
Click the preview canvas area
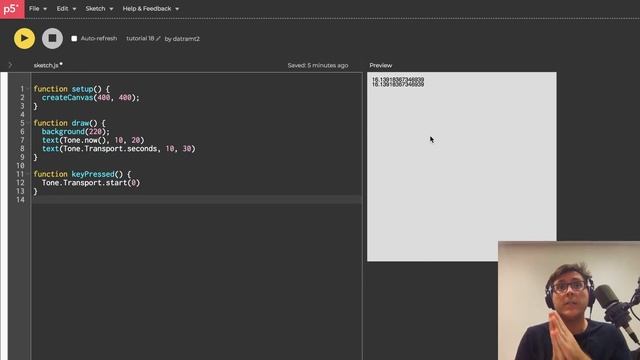[x=462, y=167]
